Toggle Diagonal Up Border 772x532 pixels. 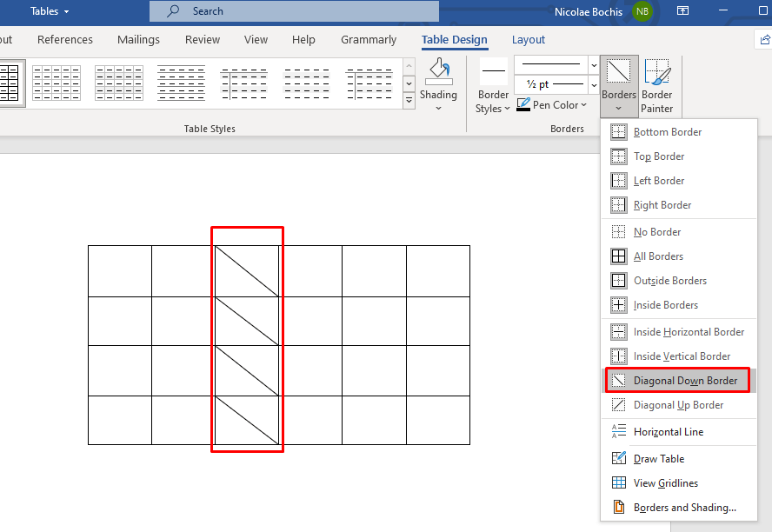678,405
